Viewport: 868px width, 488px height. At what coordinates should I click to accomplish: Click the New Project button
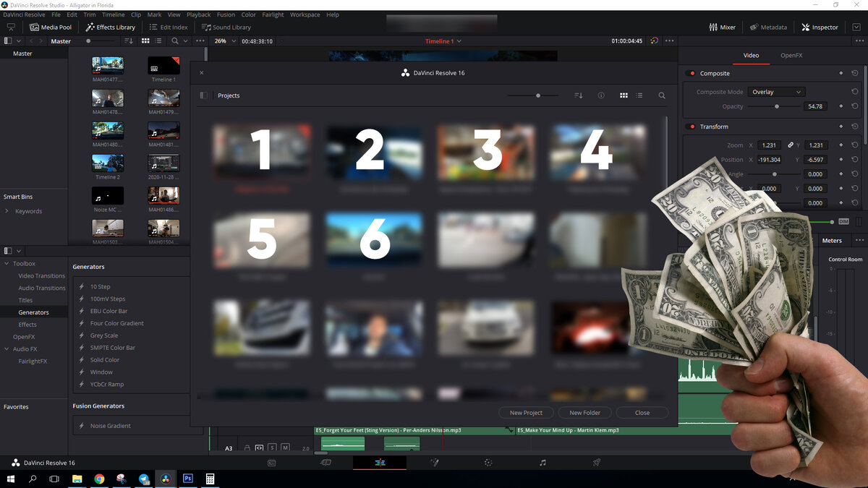pos(526,413)
